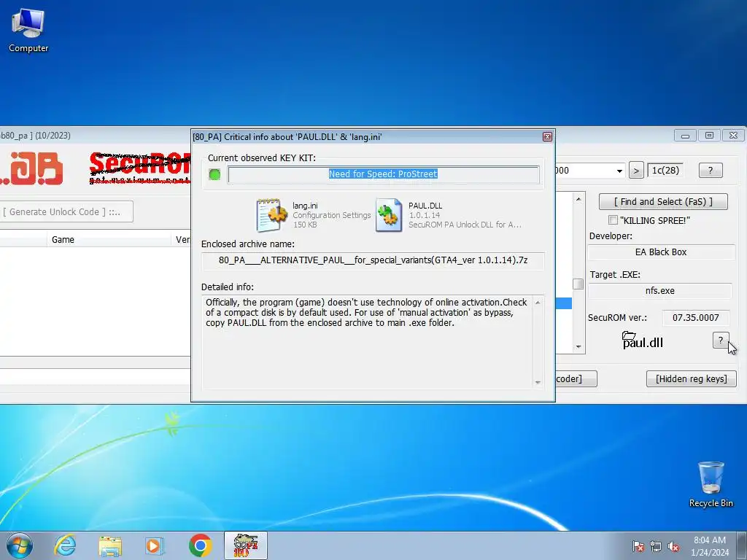Click the 1c(28) input field

665,170
